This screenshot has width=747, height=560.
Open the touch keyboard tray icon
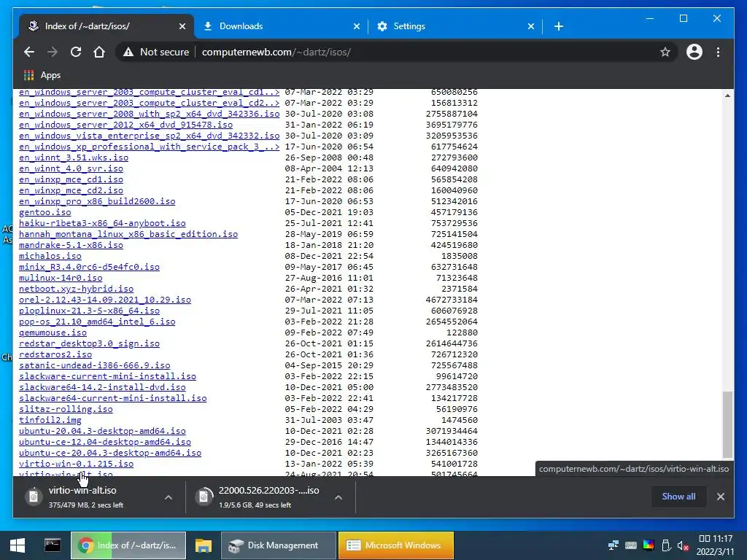point(631,545)
